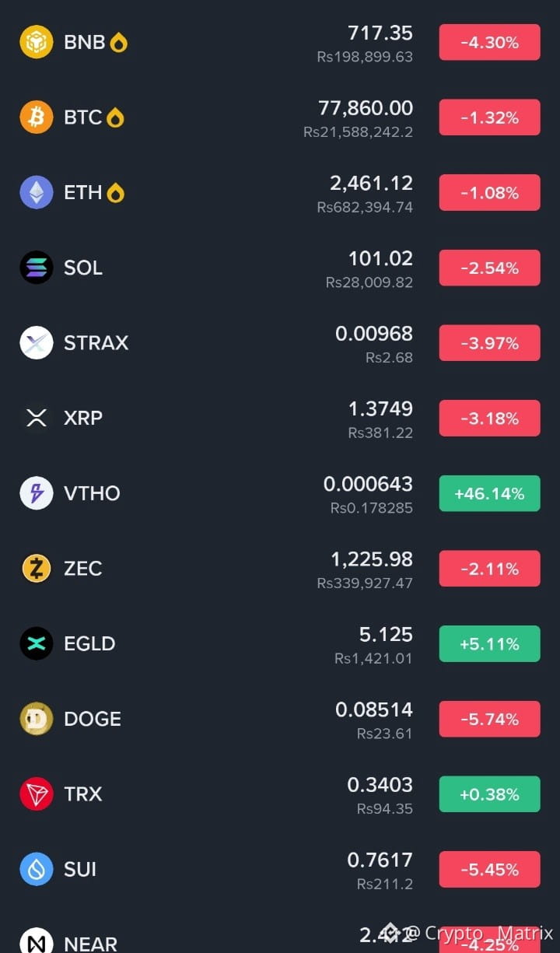Toggle the BNB -4.30% change badge

[x=489, y=42]
